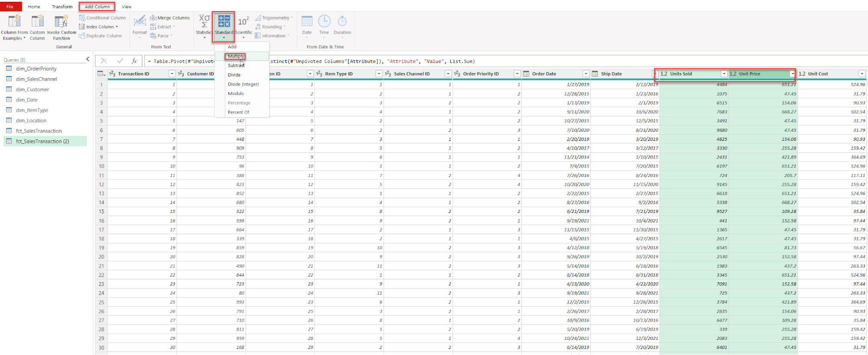Choose Divide (Integer) menu entry
Screen dimensions: 868x355
click(242, 84)
